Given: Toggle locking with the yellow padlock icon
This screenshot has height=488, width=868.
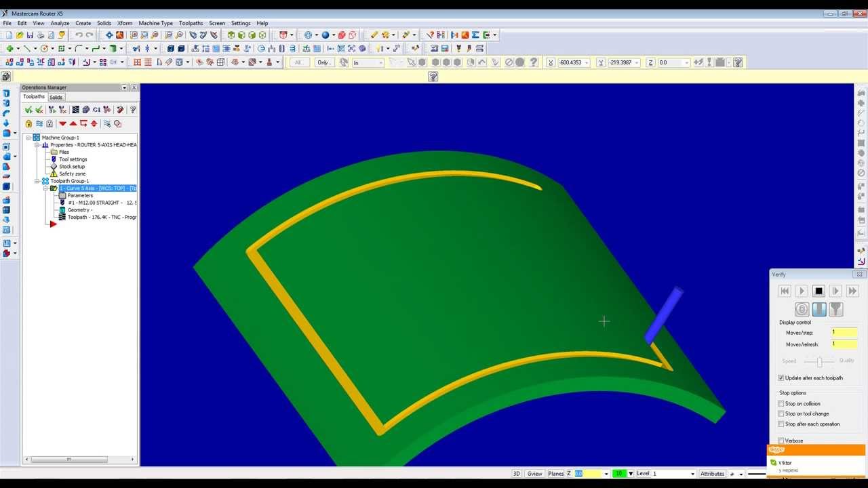Looking at the screenshot, I should click(28, 123).
